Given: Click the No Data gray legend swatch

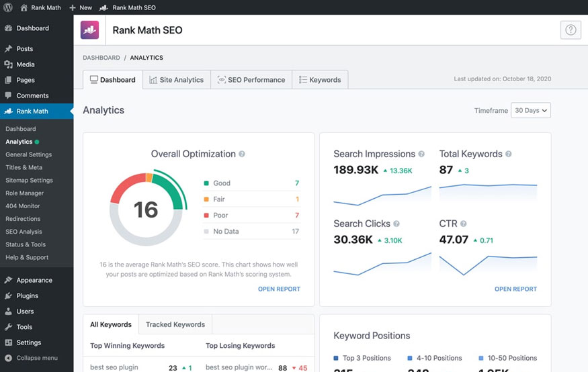Looking at the screenshot, I should [x=206, y=232].
